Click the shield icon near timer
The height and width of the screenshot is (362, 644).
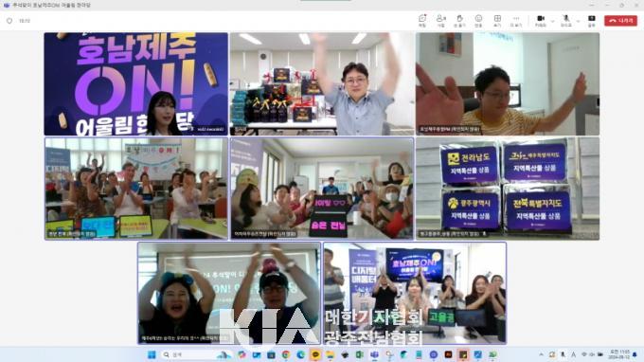[x=9, y=21]
